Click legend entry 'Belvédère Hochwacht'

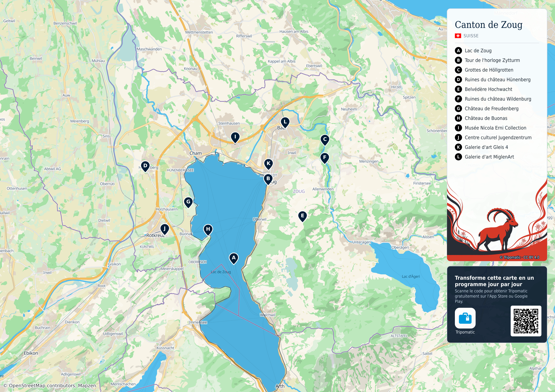click(488, 89)
